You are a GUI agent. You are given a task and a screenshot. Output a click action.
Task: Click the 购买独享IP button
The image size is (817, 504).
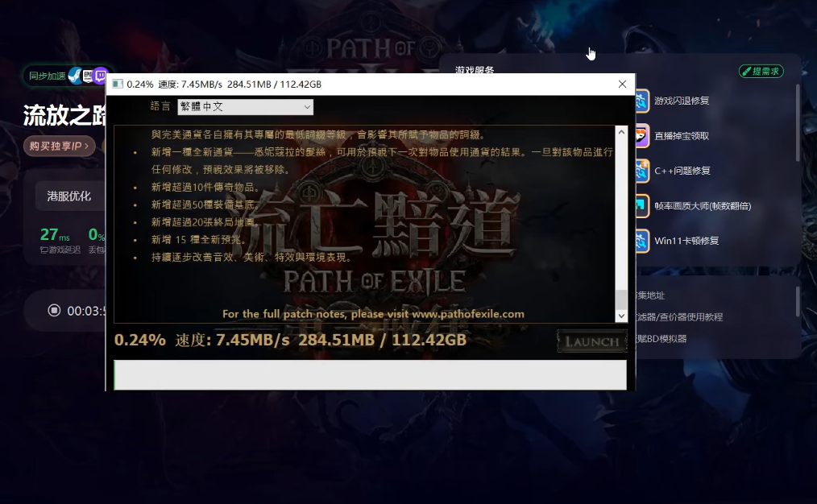(x=59, y=147)
